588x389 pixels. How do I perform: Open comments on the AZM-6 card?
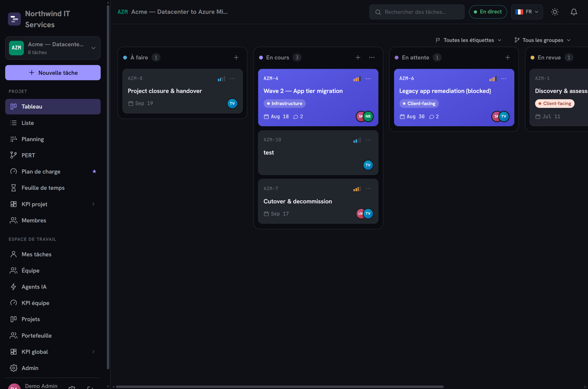point(434,117)
